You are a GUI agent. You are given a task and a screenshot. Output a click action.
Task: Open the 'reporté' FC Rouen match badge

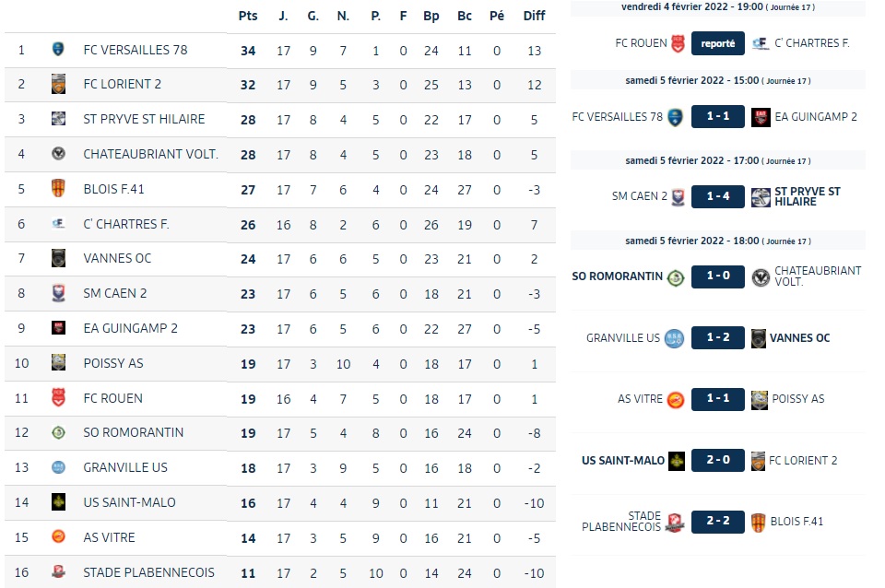[718, 43]
